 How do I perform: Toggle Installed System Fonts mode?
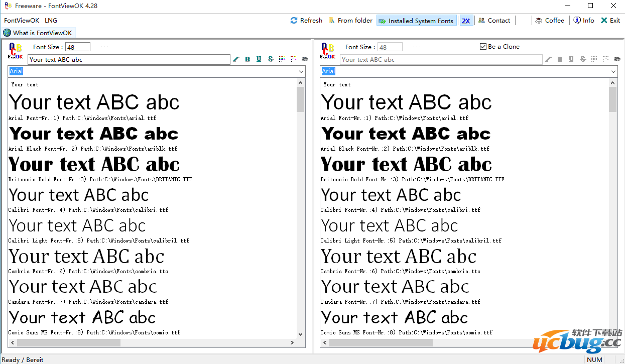pos(417,21)
